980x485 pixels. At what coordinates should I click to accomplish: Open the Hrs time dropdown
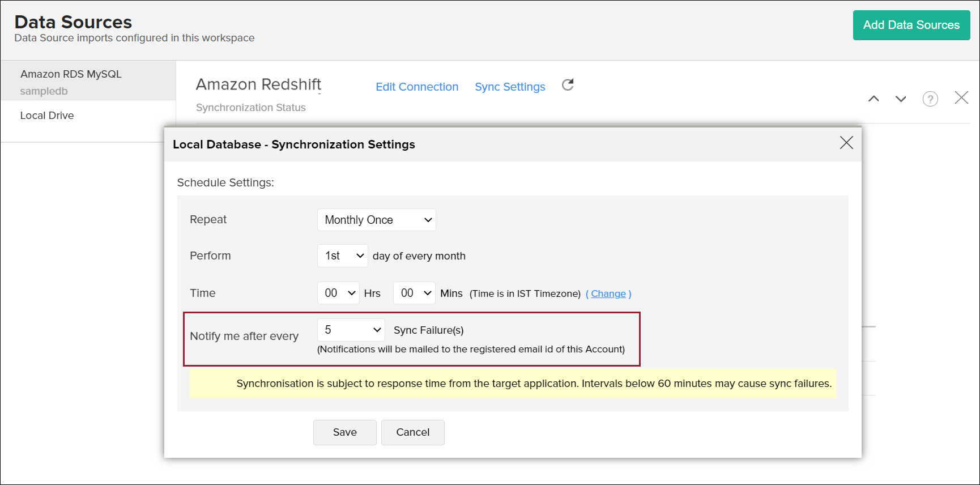click(338, 293)
